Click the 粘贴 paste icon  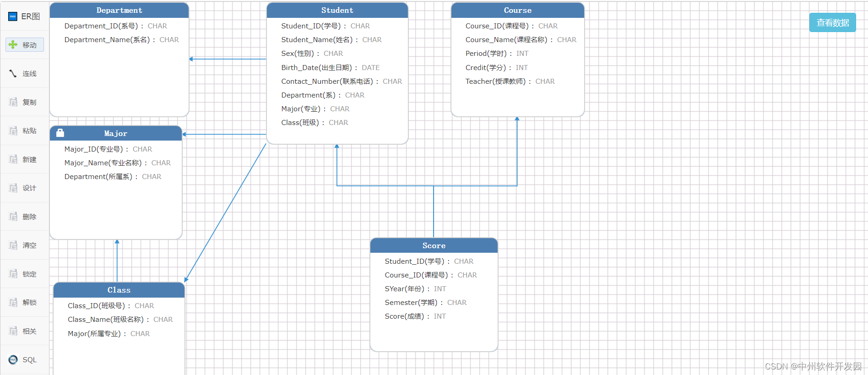pyautogui.click(x=13, y=130)
